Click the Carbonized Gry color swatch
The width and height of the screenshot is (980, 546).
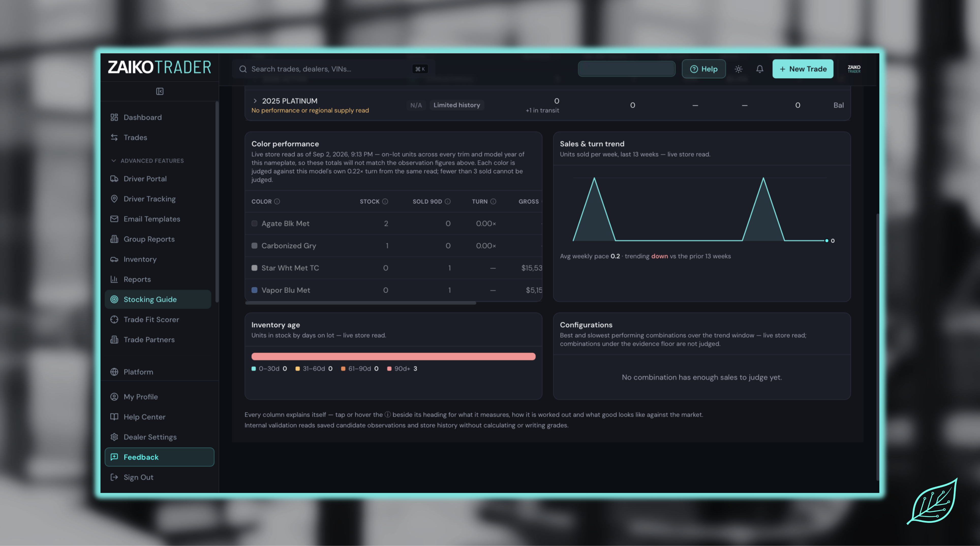click(x=254, y=246)
